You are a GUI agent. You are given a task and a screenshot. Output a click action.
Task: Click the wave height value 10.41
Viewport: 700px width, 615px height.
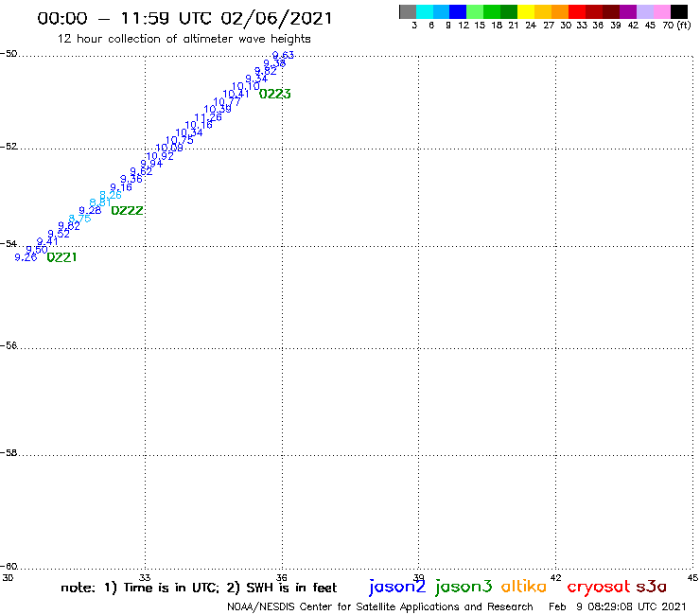point(236,94)
